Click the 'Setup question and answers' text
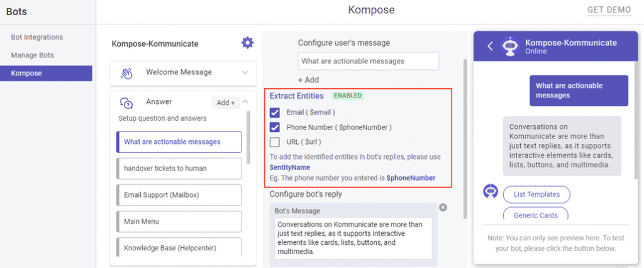 point(163,118)
